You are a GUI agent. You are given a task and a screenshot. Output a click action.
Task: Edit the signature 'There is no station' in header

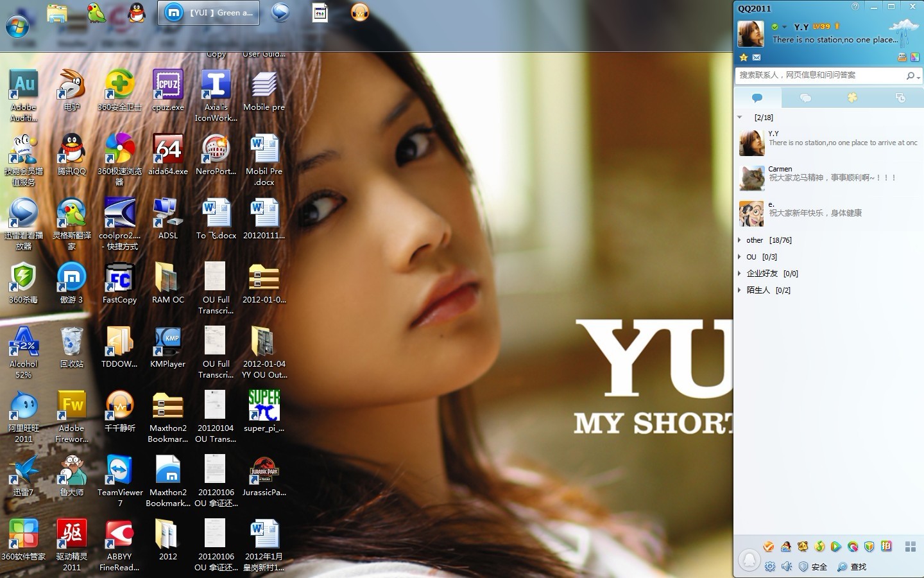pyautogui.click(x=835, y=40)
